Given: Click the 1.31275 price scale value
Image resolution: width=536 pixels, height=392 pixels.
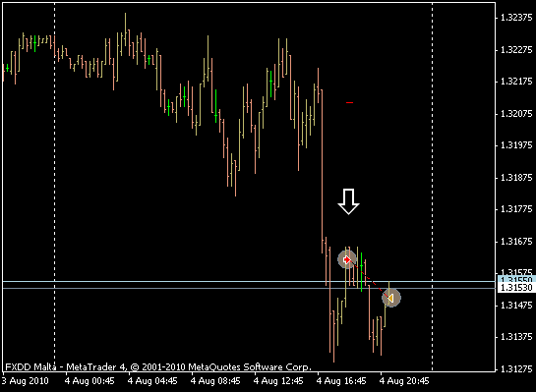Looking at the screenshot, I should click(x=515, y=369).
